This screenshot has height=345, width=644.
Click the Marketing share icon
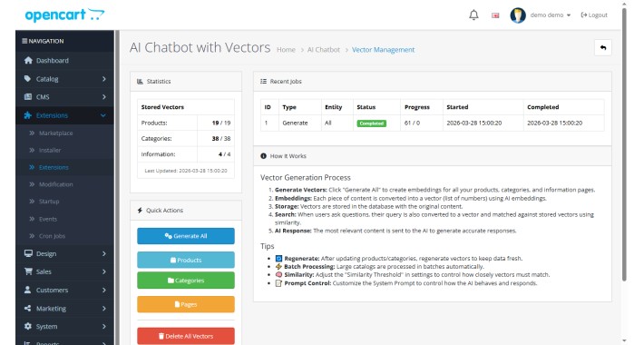pos(27,308)
